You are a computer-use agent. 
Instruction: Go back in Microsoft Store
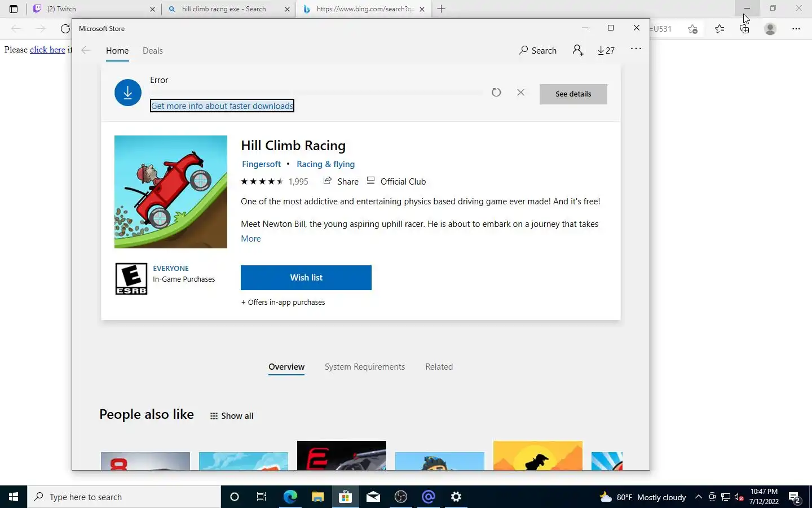click(86, 50)
